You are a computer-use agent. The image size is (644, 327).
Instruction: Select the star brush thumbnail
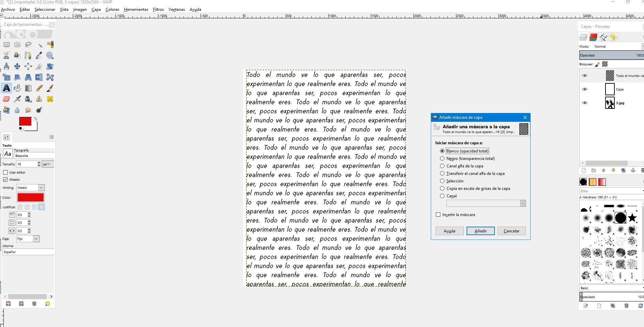click(x=632, y=218)
